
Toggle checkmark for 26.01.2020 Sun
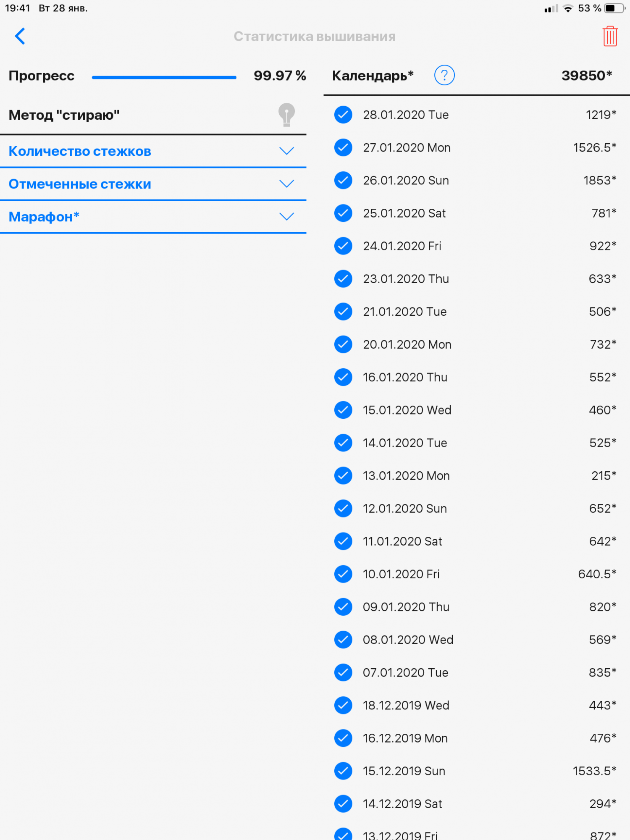point(343,180)
